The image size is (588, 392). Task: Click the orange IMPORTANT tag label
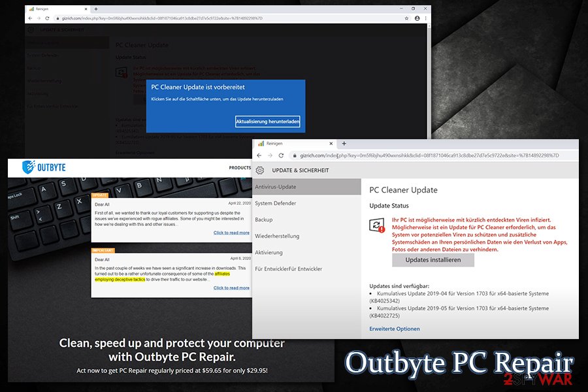(103, 250)
